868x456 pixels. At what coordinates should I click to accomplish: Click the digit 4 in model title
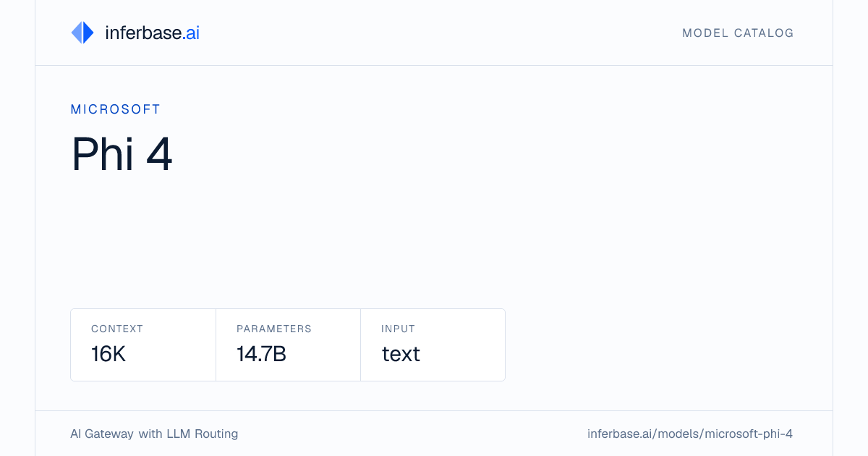[x=159, y=154]
